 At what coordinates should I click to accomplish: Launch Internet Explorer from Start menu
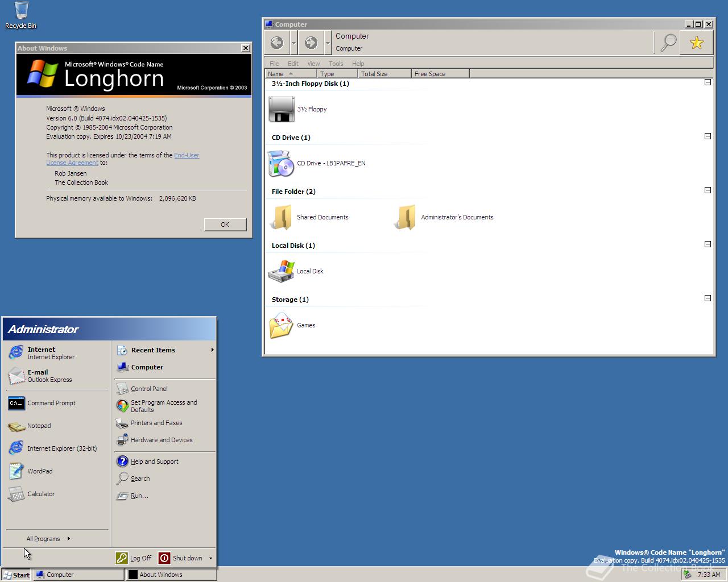click(x=57, y=353)
